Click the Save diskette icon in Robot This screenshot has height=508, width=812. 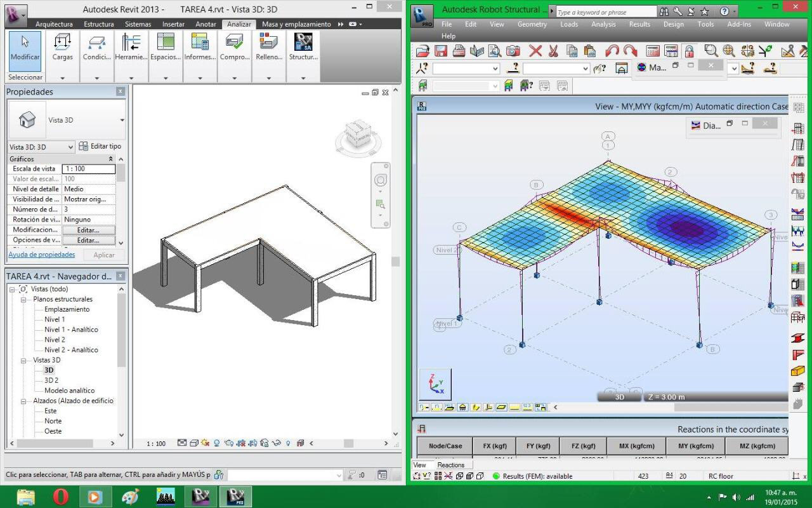[x=441, y=51]
